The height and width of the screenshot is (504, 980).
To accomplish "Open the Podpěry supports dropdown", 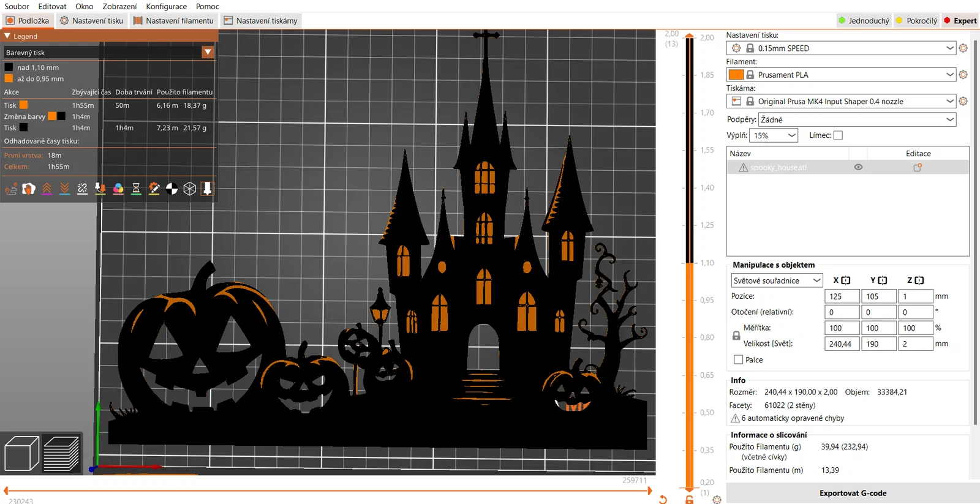I will (x=857, y=119).
